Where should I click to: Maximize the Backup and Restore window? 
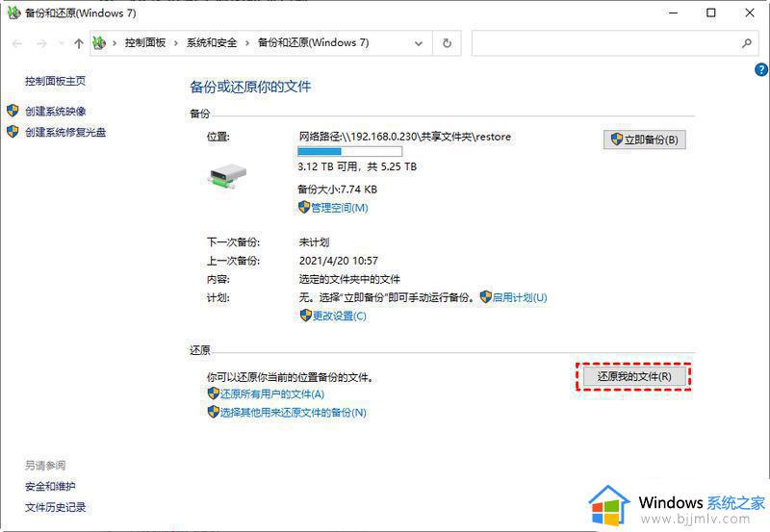(711, 13)
